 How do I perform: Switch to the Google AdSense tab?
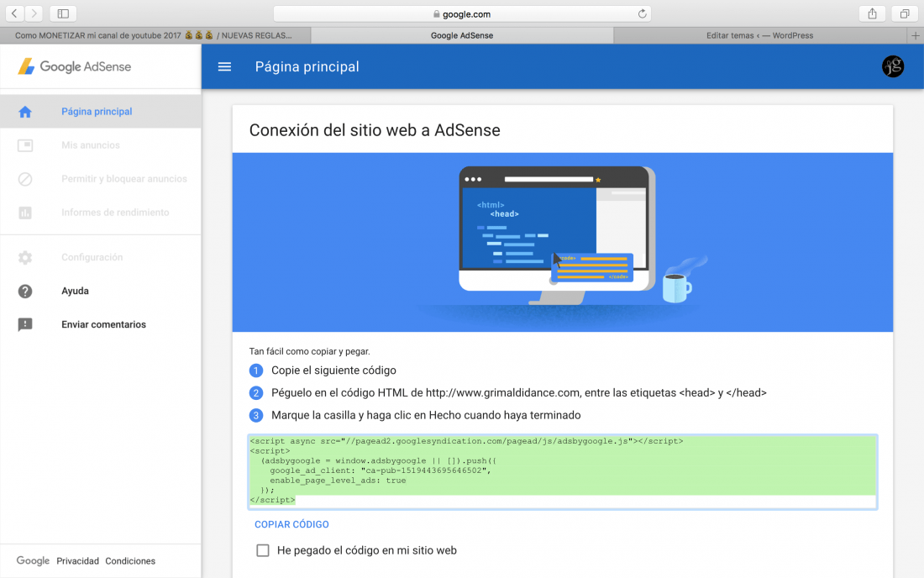click(x=462, y=35)
